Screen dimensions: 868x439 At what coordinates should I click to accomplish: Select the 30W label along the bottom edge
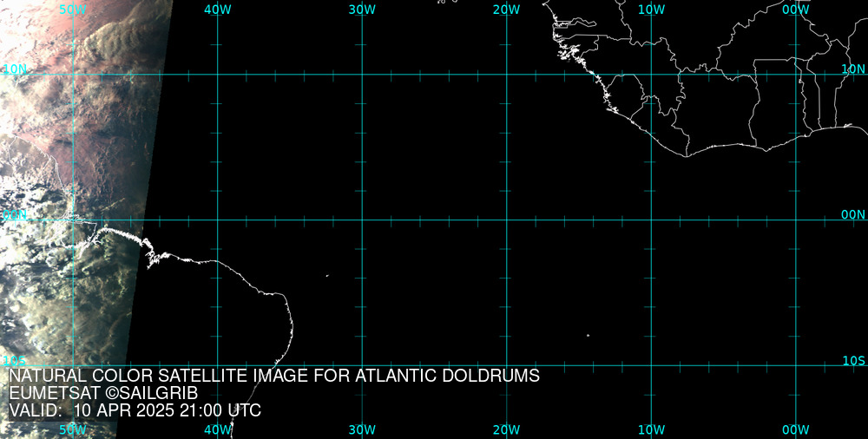[363, 430]
